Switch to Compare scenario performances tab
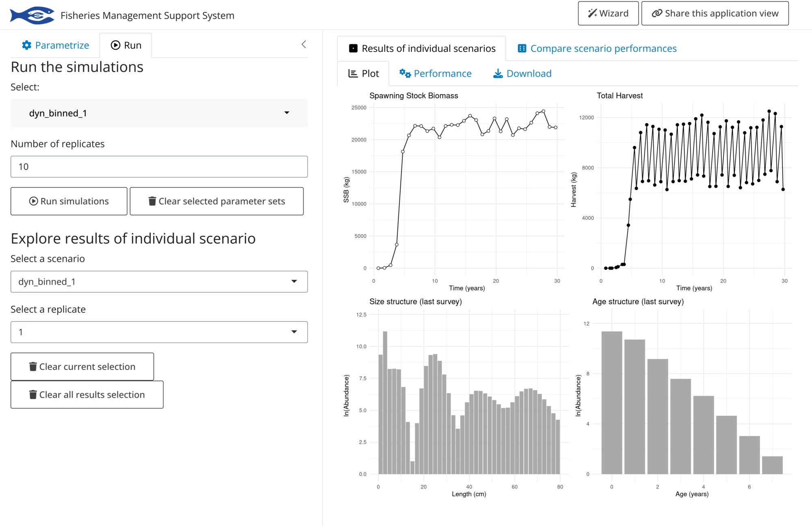Viewport: 812px width, 526px height. [x=596, y=48]
